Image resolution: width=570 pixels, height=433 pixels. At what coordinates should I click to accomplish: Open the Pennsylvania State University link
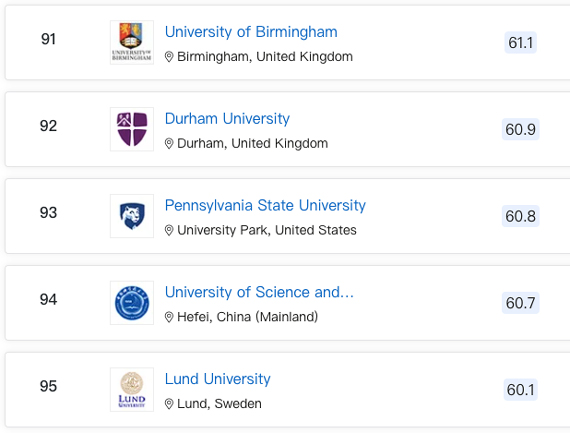click(x=265, y=206)
